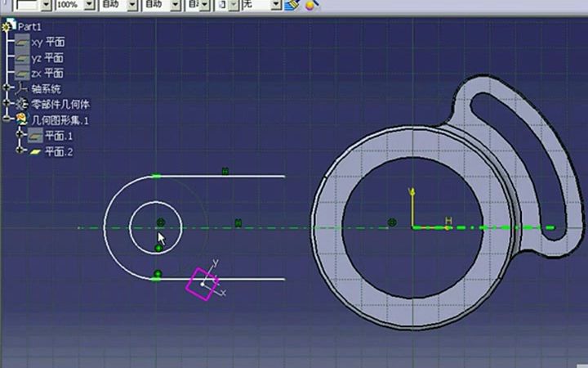Click the 零部件几何体 gear icon
The height and width of the screenshot is (368, 588).
(x=22, y=104)
